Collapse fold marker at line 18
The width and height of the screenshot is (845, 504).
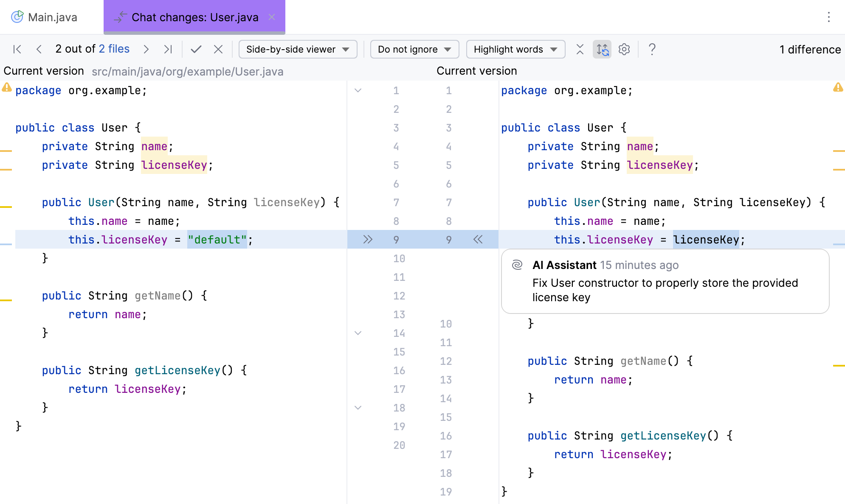click(x=358, y=408)
